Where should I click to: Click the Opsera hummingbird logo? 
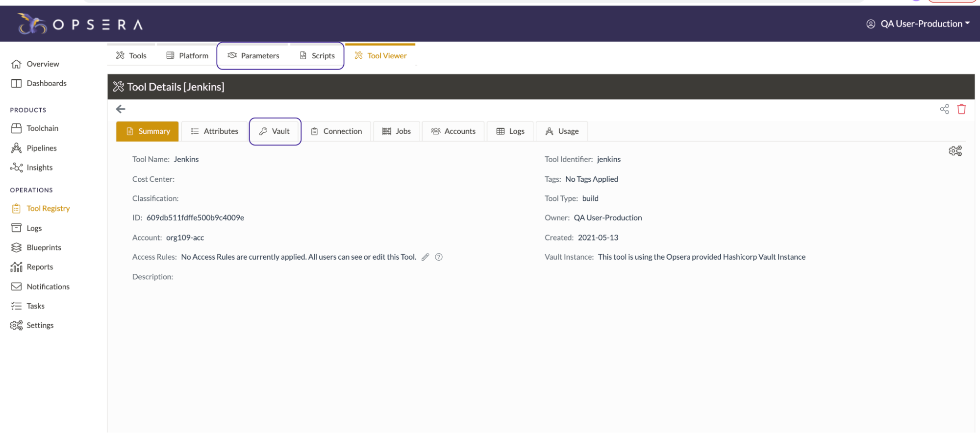tap(32, 24)
